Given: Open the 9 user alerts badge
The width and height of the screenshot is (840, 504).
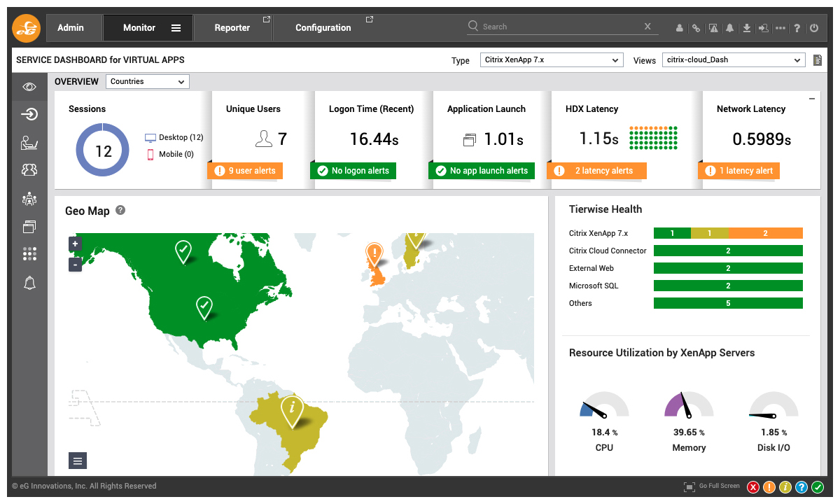Looking at the screenshot, I should point(245,171).
